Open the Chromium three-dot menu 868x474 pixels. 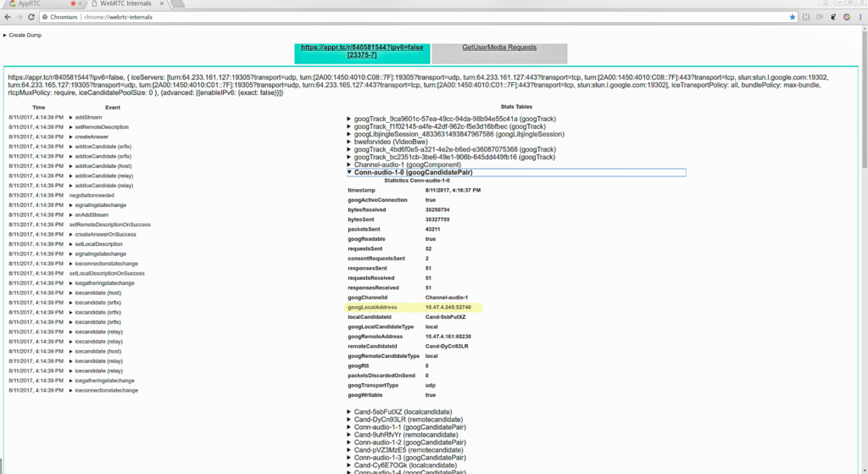coord(860,16)
